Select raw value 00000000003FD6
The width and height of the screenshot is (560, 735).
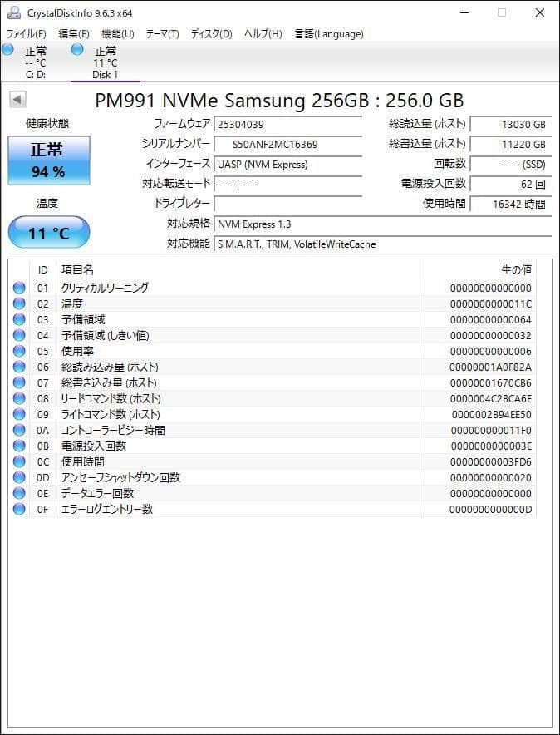pos(491,462)
